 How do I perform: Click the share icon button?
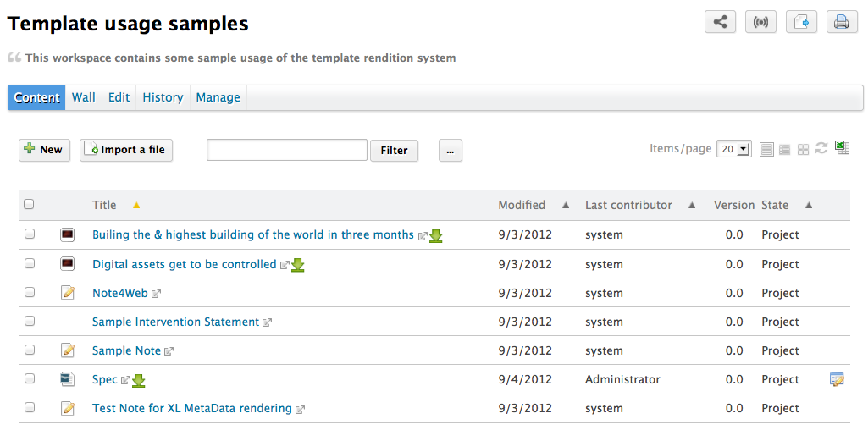(x=720, y=23)
